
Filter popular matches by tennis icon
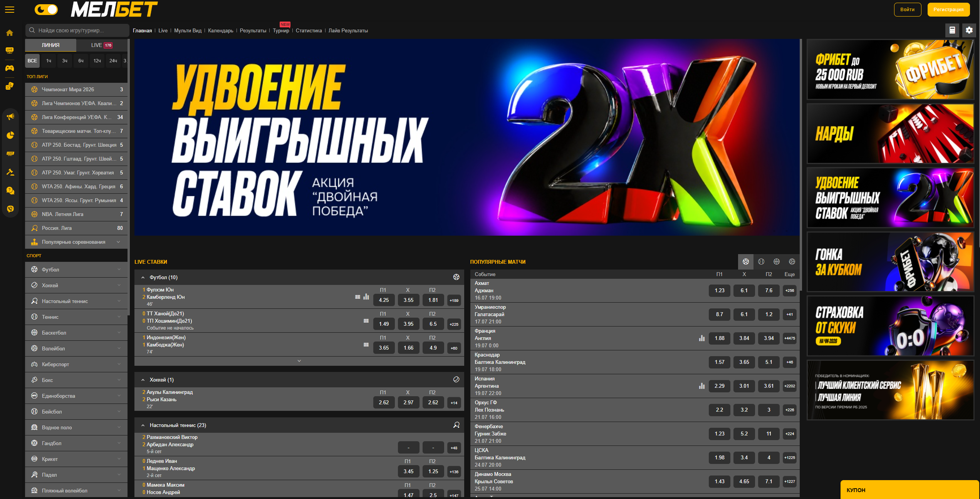tap(761, 261)
